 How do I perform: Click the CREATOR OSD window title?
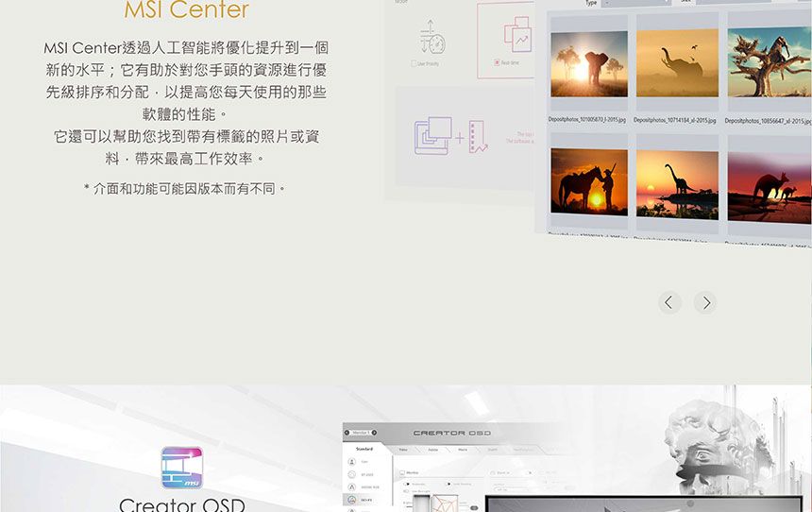[x=451, y=433]
